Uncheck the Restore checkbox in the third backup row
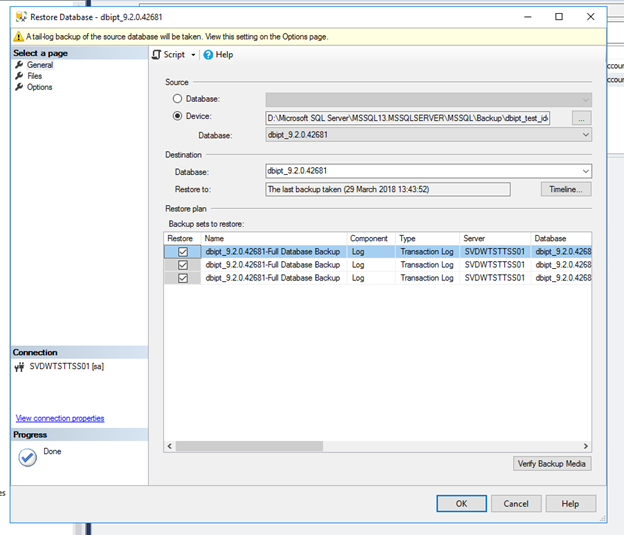Screen dimensions: 624x535 click(x=183, y=278)
